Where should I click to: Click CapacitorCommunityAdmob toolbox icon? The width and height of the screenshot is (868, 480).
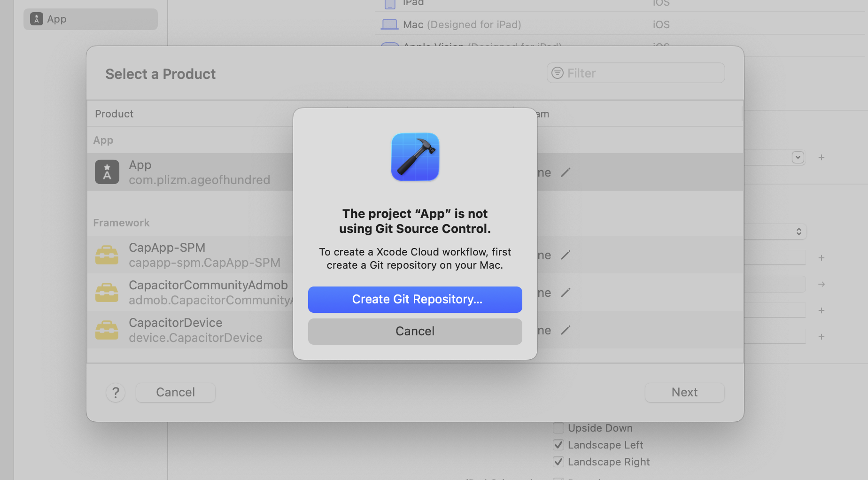[x=107, y=293]
